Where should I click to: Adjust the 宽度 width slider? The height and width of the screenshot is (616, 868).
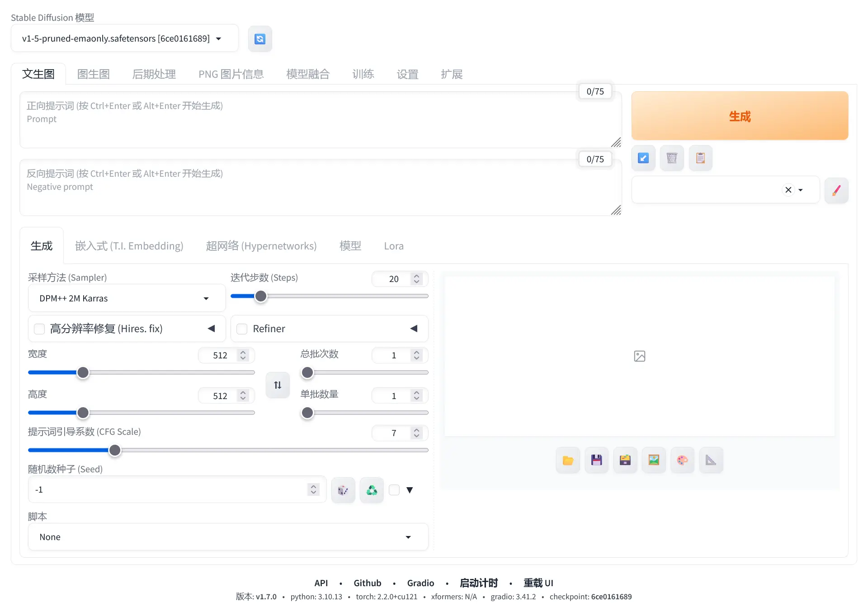(x=142, y=373)
